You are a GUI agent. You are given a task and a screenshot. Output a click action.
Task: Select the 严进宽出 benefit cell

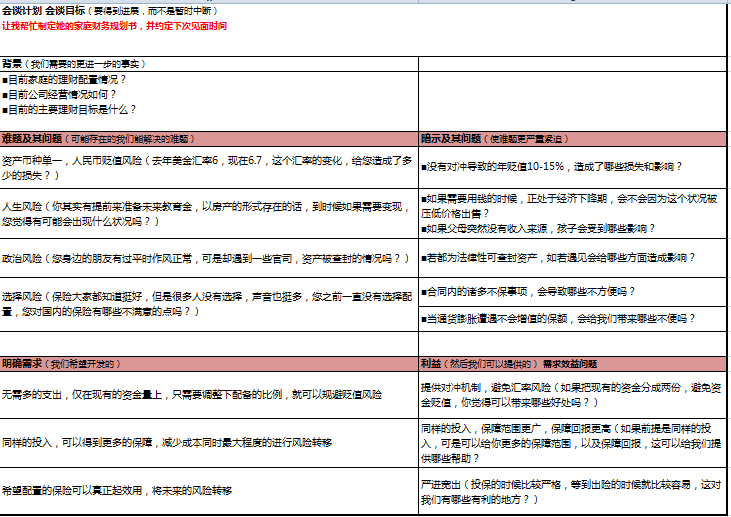click(570, 490)
